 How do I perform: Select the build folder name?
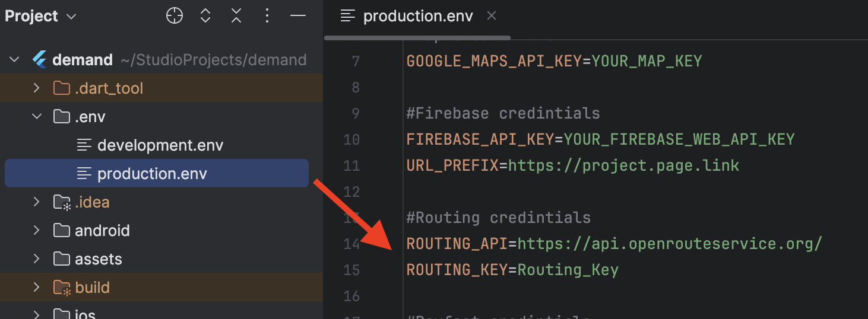click(x=92, y=288)
